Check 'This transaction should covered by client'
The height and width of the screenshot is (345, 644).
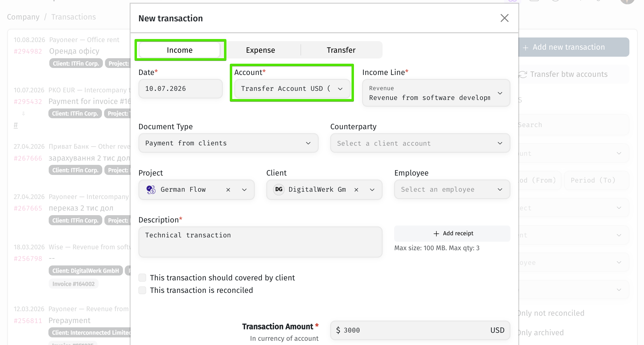click(x=142, y=278)
